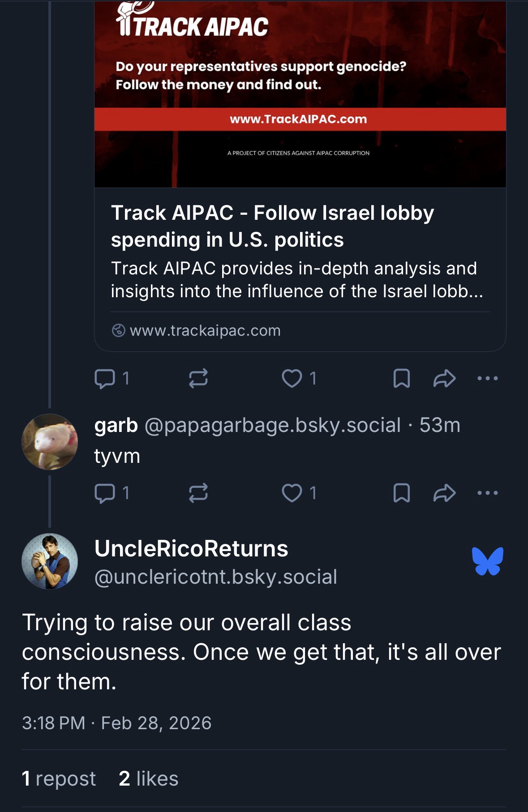This screenshot has width=528, height=812.
Task: Share the Track AIPAC link post
Action: 444,379
